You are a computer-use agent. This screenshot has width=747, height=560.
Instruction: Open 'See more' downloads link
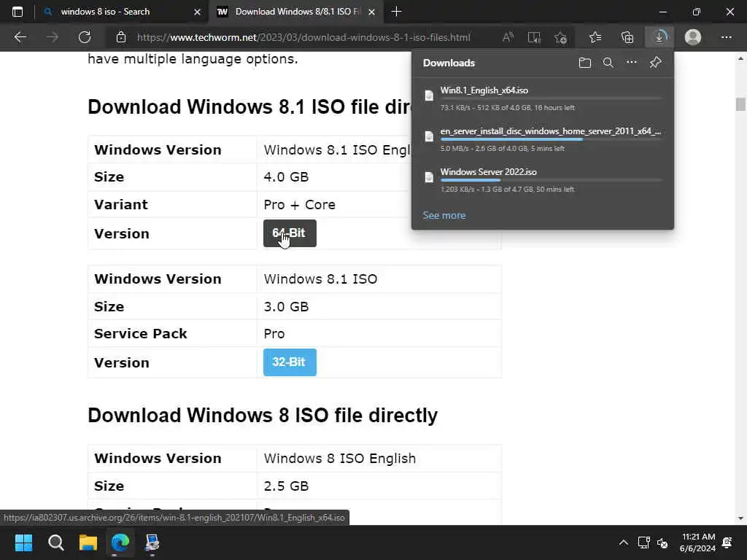444,215
